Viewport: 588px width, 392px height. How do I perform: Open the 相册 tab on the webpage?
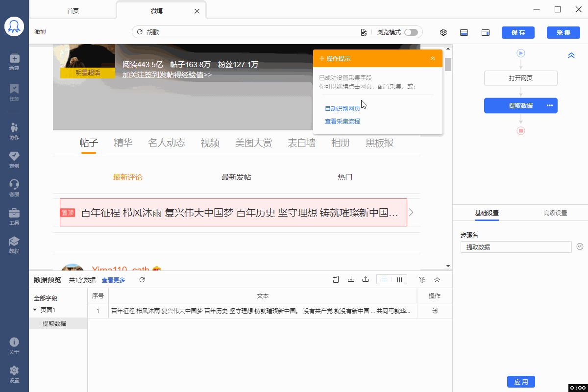pyautogui.click(x=341, y=143)
